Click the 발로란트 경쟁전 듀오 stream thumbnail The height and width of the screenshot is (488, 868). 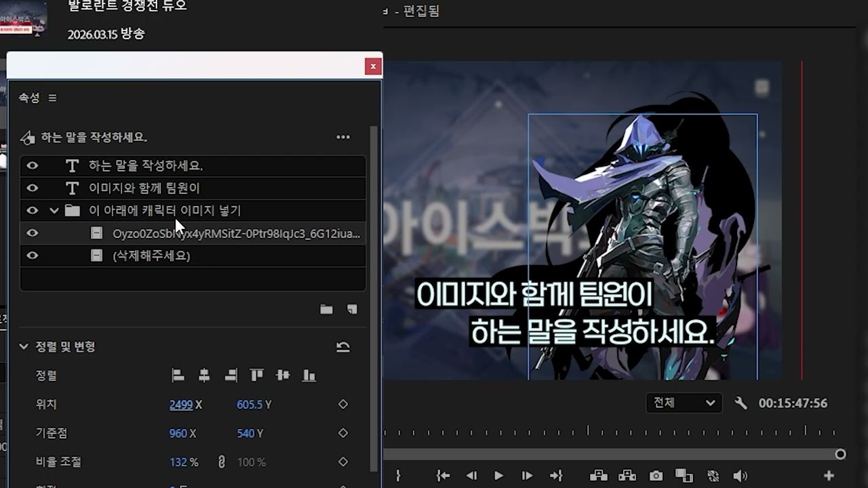24,18
